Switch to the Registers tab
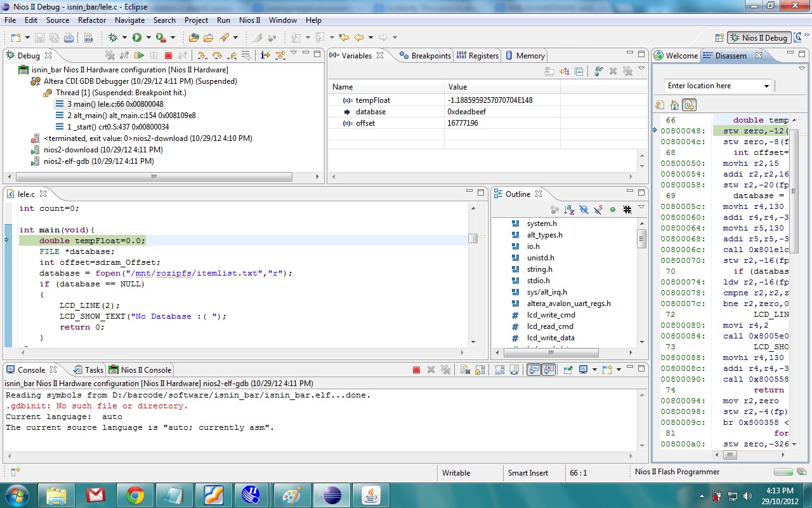Screen dimensions: 812x508 point(478,56)
